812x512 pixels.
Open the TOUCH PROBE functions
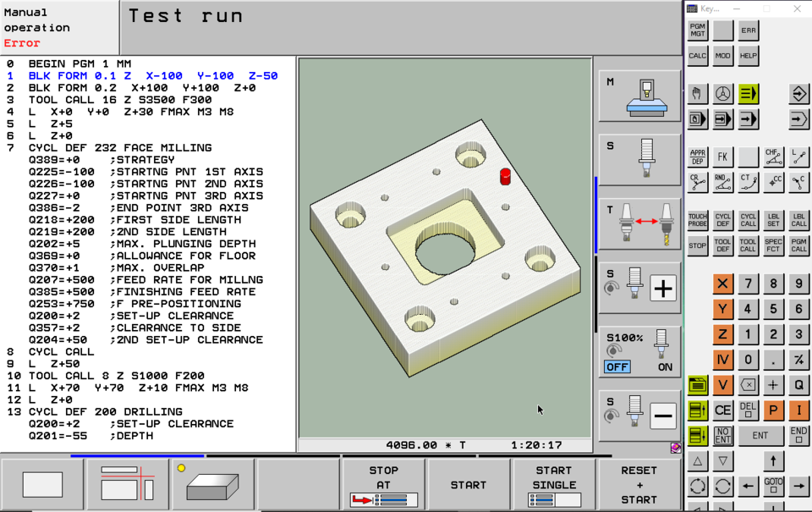click(697, 219)
